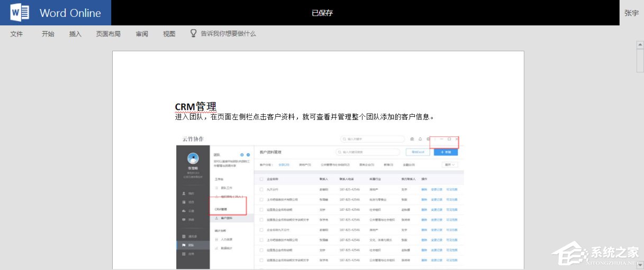Tick the header checkbox next to 企业名称
The image size is (644, 270).
point(261,179)
